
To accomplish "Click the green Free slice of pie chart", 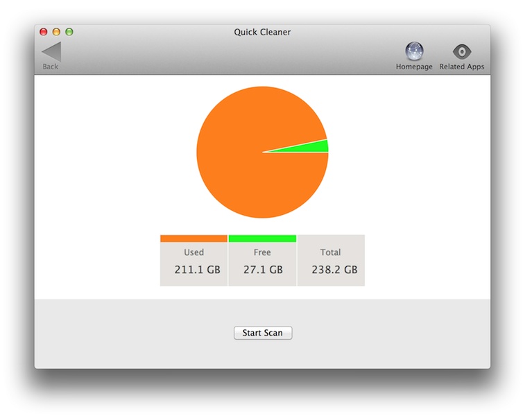I will coord(319,146).
